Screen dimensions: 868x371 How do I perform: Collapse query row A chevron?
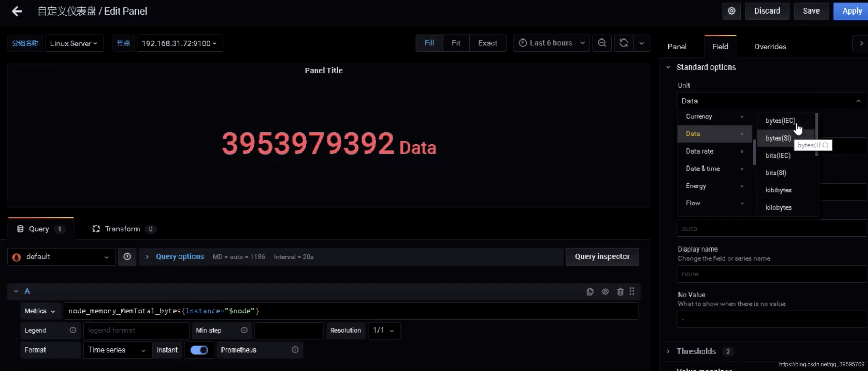16,291
